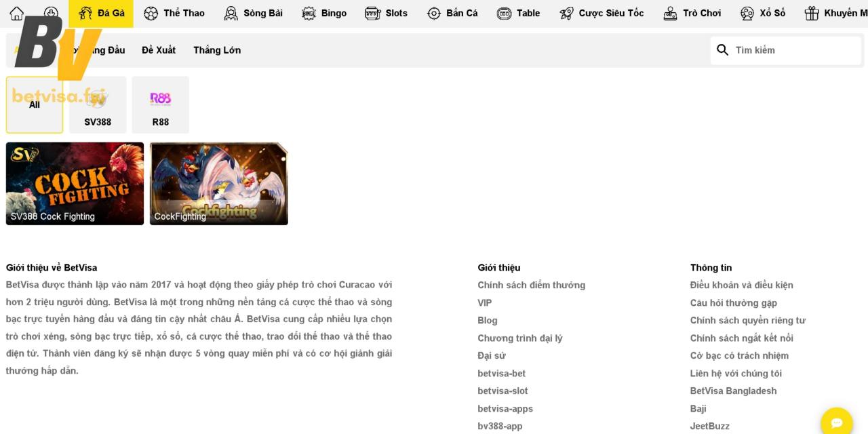Select the Đá Gà menu tab
Screen dimensions: 868x434
(101, 13)
